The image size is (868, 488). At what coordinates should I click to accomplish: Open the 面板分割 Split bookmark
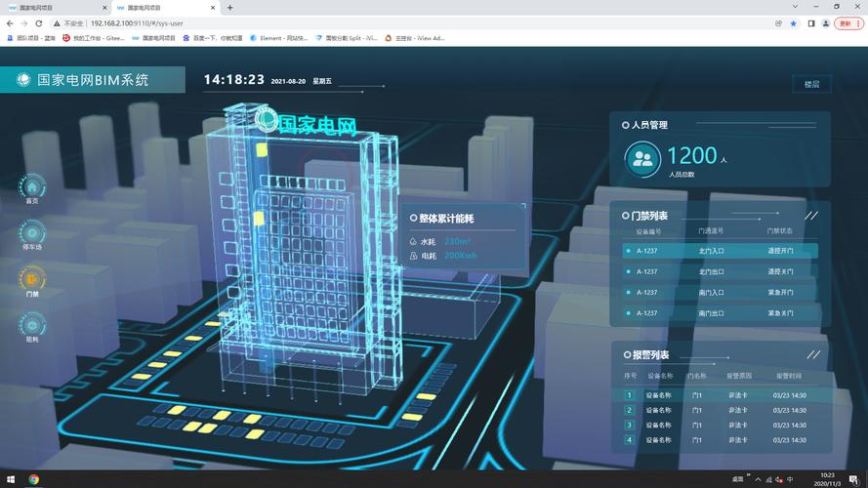coord(347,38)
